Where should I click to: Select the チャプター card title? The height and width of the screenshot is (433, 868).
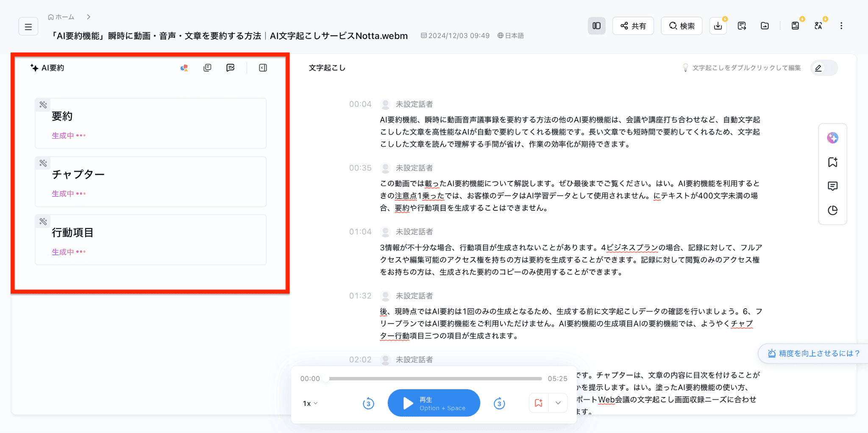click(78, 174)
